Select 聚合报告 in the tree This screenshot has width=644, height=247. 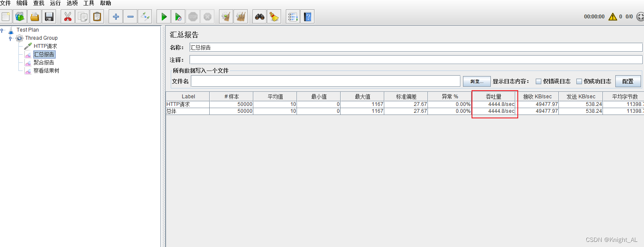click(44, 62)
